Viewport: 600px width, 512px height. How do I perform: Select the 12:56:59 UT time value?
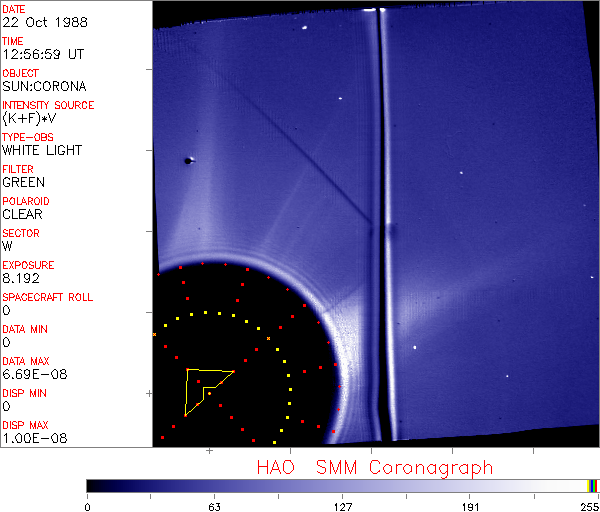[x=43, y=54]
